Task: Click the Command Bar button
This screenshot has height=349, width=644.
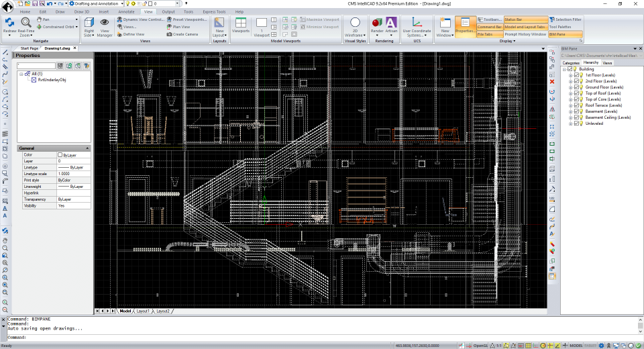Action: pyautogui.click(x=490, y=27)
